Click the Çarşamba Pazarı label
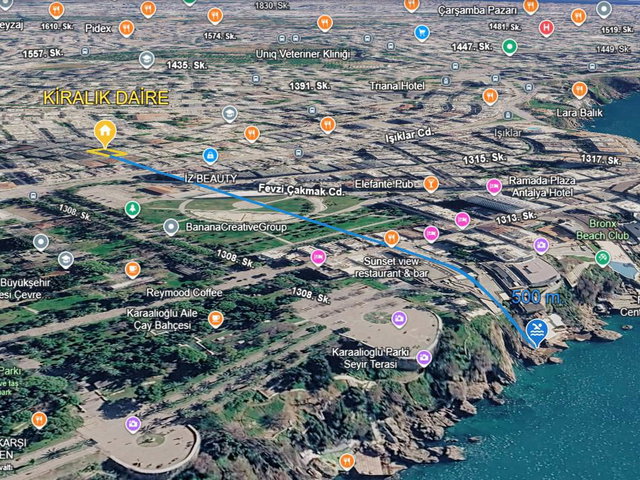 point(478,11)
